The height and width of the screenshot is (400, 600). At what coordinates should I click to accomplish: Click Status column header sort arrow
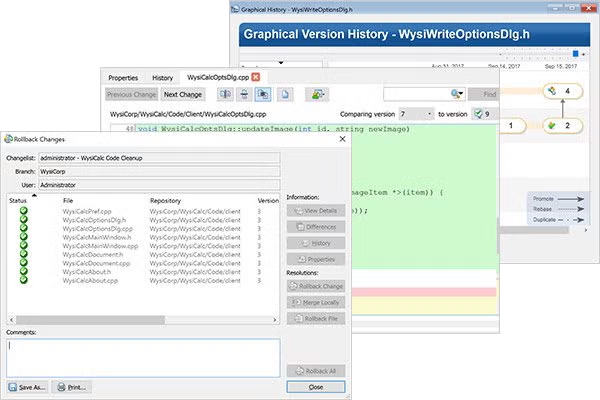(33, 195)
